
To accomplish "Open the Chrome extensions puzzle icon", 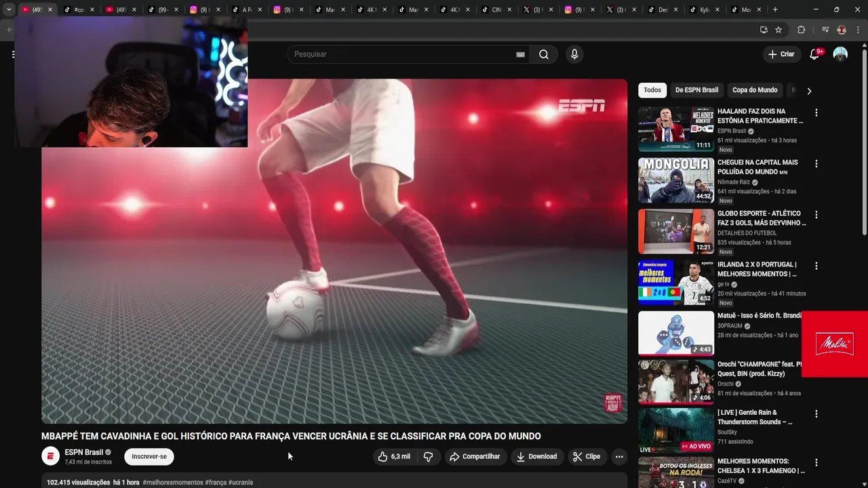I will point(801,30).
